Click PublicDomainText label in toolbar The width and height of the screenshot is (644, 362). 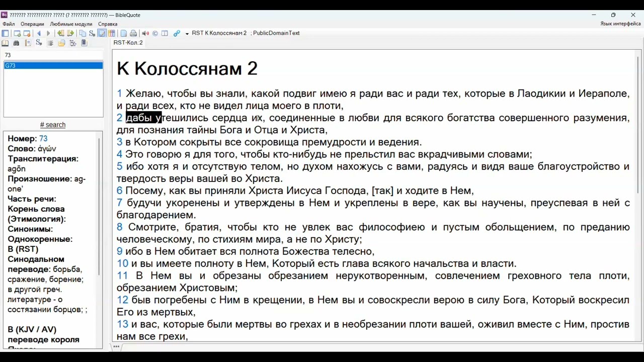point(276,33)
